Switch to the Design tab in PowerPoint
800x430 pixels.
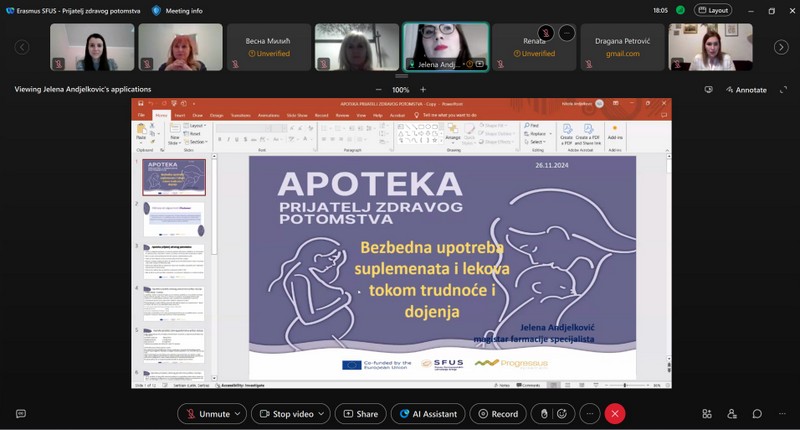click(216, 115)
